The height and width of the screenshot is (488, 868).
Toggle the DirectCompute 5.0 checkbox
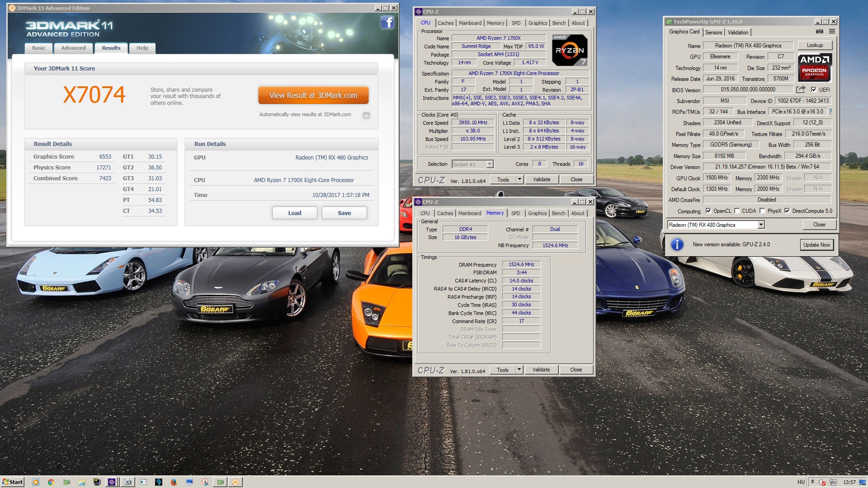point(787,211)
